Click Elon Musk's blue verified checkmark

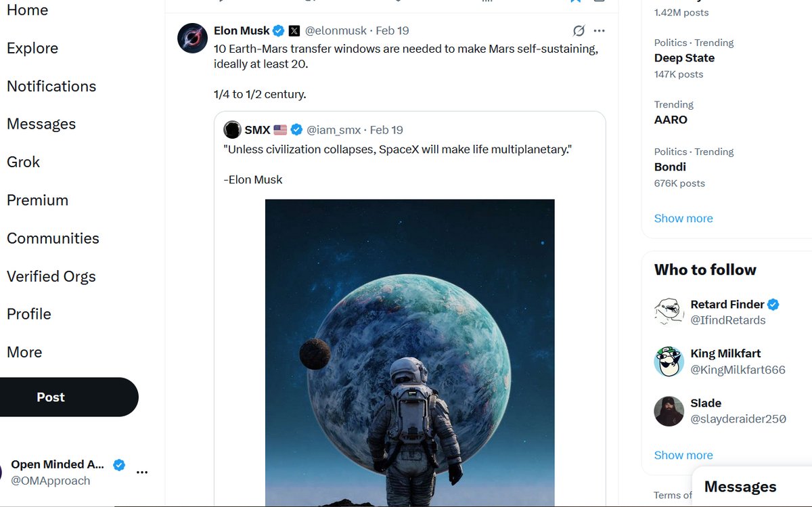pyautogui.click(x=278, y=30)
